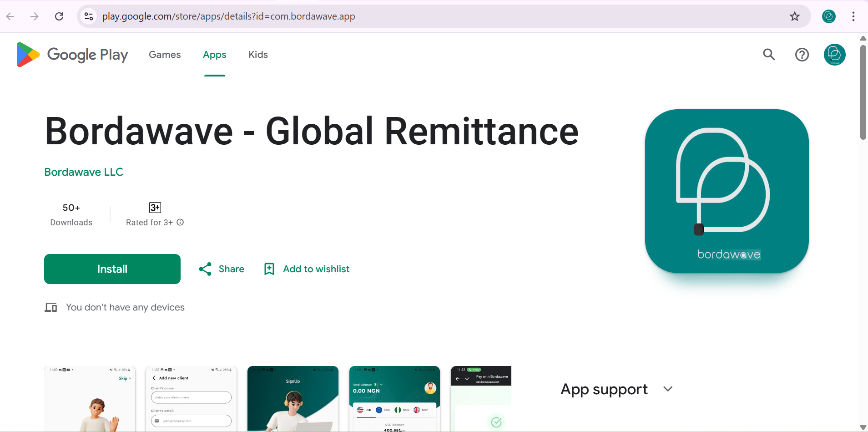Image resolution: width=868 pixels, height=432 pixels.
Task: Click the Bordawave app icon image
Action: click(727, 191)
